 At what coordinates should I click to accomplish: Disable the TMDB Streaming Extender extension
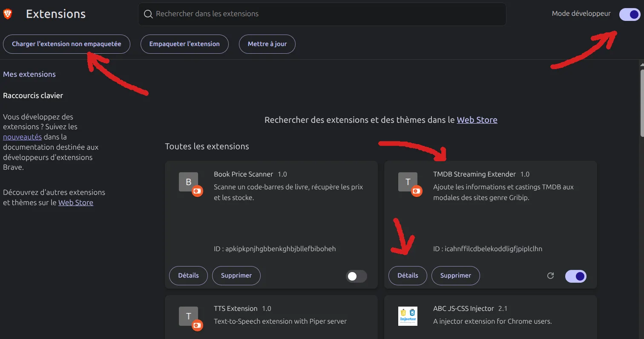coord(576,276)
